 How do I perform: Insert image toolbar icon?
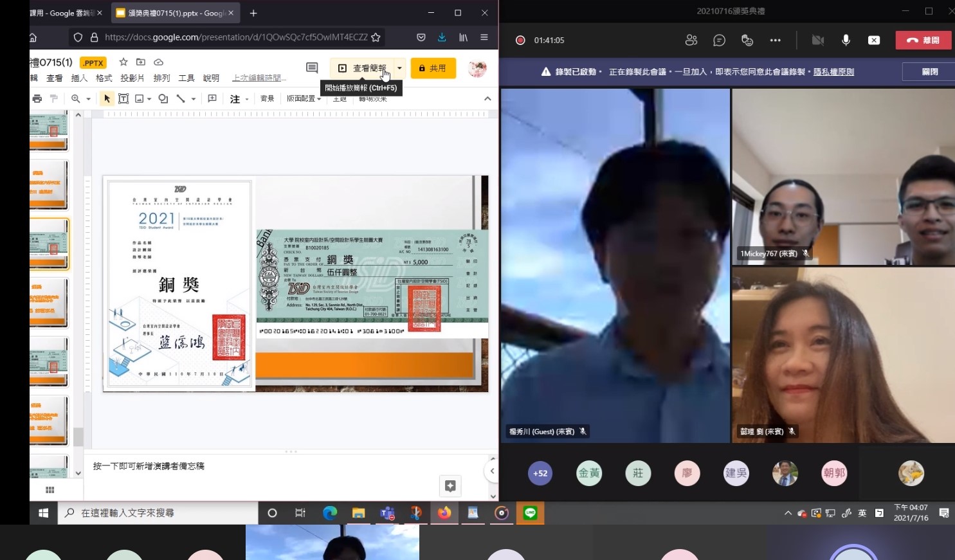tap(139, 98)
